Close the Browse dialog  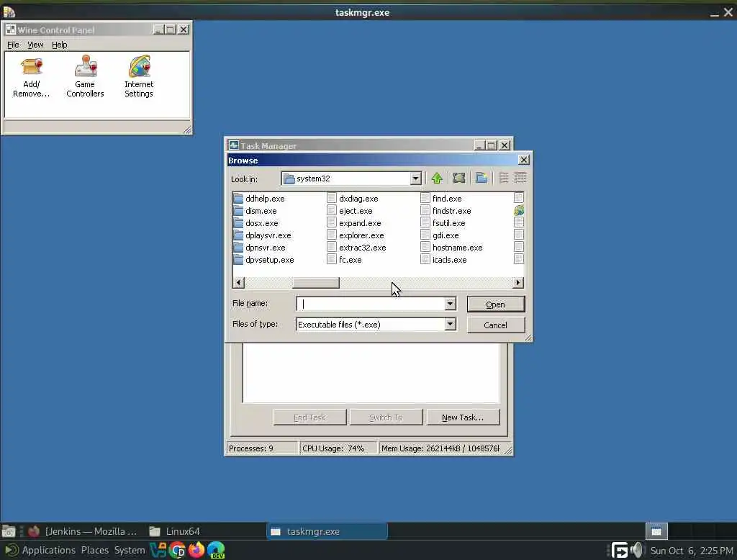click(x=524, y=160)
